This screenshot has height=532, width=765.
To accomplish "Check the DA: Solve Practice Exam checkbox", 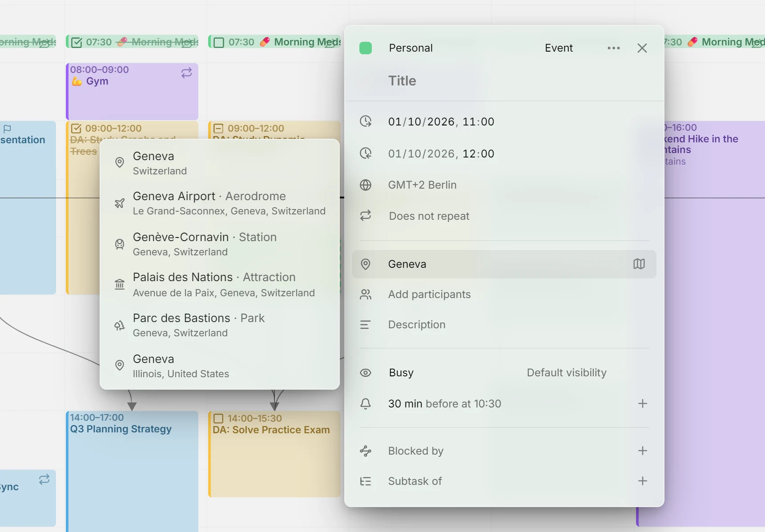I will [x=218, y=419].
